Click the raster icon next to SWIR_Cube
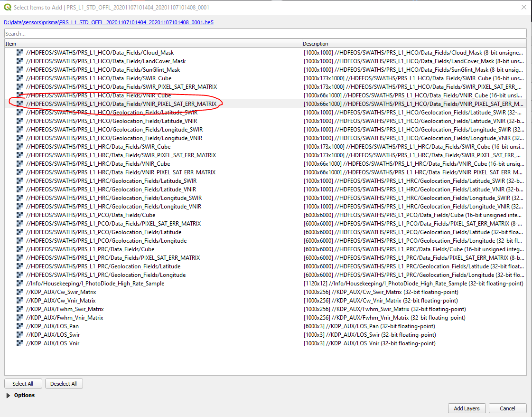Screen dimensions: 532x417 coord(19,78)
